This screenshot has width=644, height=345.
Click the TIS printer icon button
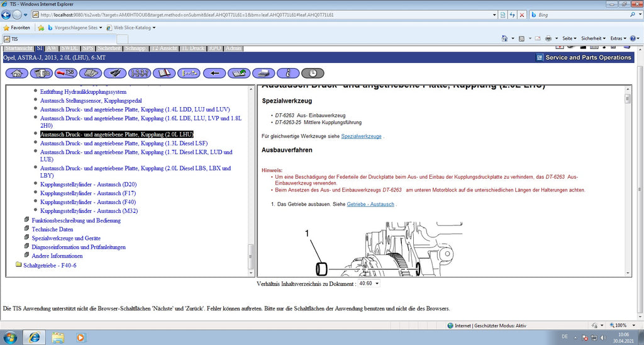point(264,73)
